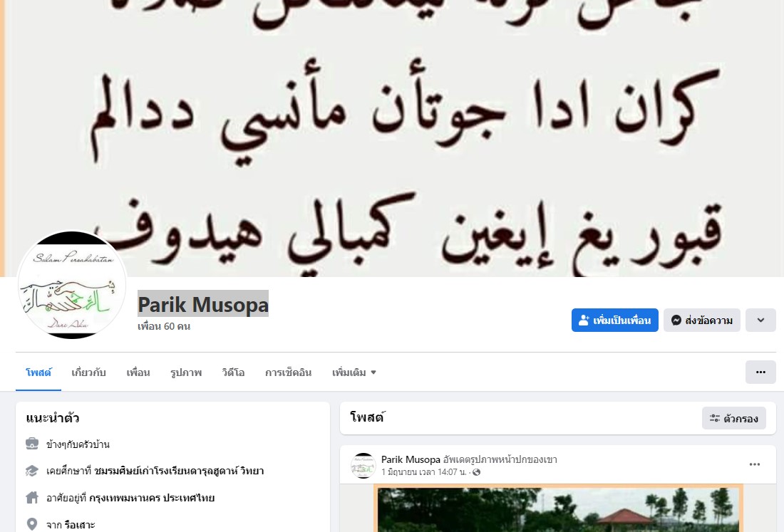Open the เพื่อน (Friends) tab

click(x=138, y=372)
